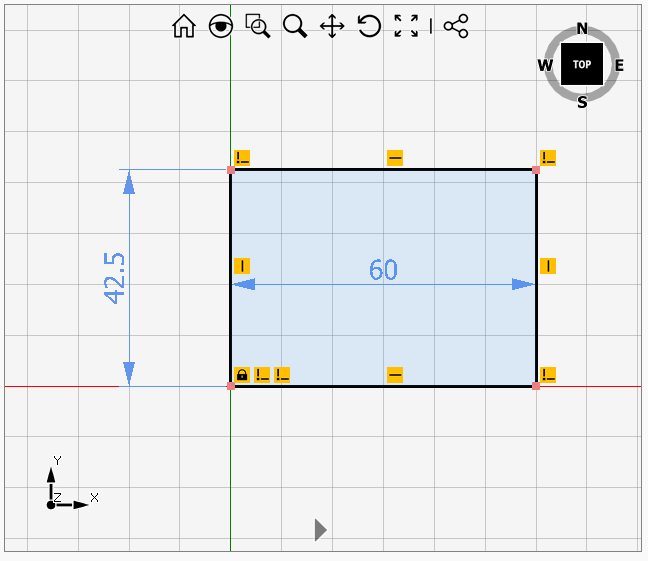Click the lock constraint at rectangle's bottom-left corner
648x561 pixels.
click(241, 375)
